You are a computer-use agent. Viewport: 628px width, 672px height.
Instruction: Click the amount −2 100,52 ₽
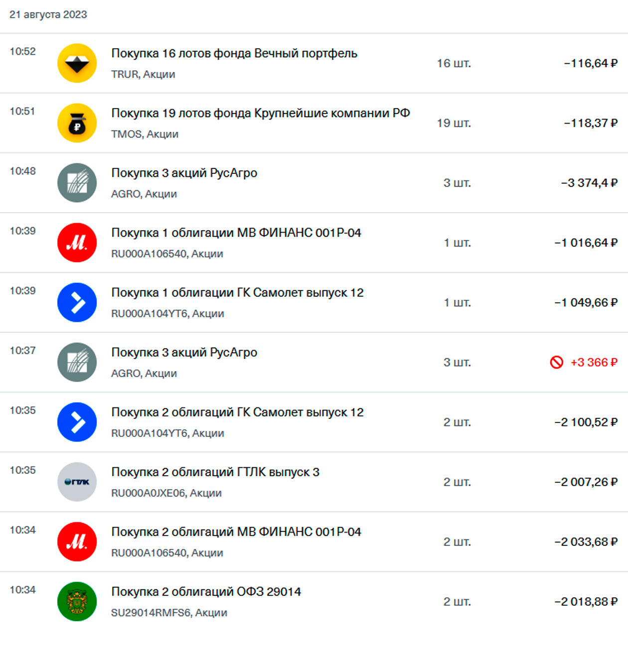586,422
